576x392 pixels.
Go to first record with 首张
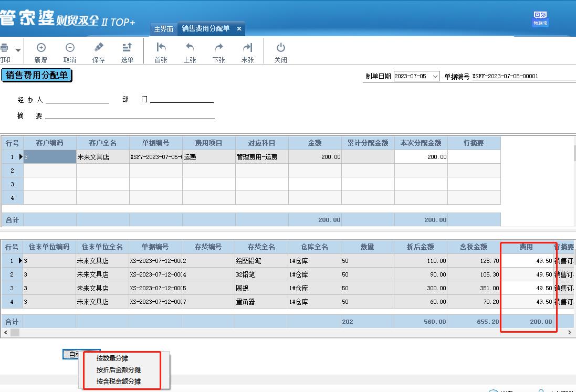(x=161, y=48)
